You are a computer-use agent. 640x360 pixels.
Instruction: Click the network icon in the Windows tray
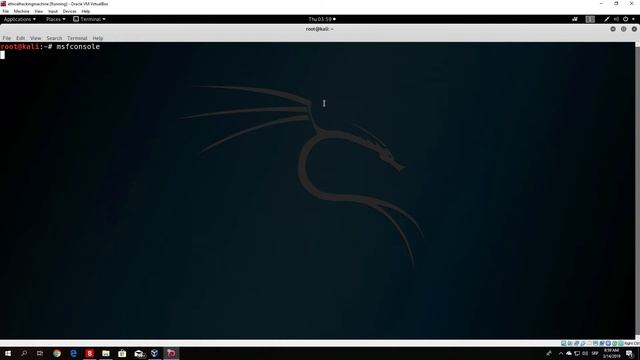click(577, 353)
